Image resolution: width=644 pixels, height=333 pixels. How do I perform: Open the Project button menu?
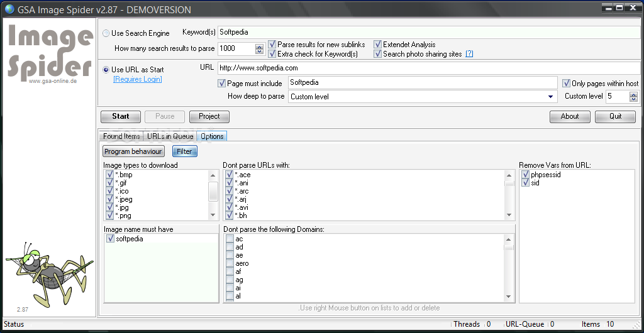pyautogui.click(x=209, y=116)
